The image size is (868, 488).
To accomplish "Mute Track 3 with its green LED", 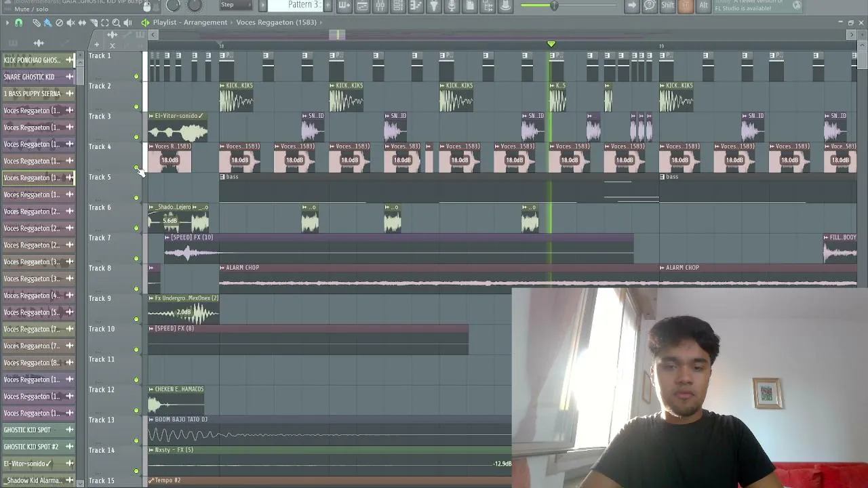I will 136,137.
